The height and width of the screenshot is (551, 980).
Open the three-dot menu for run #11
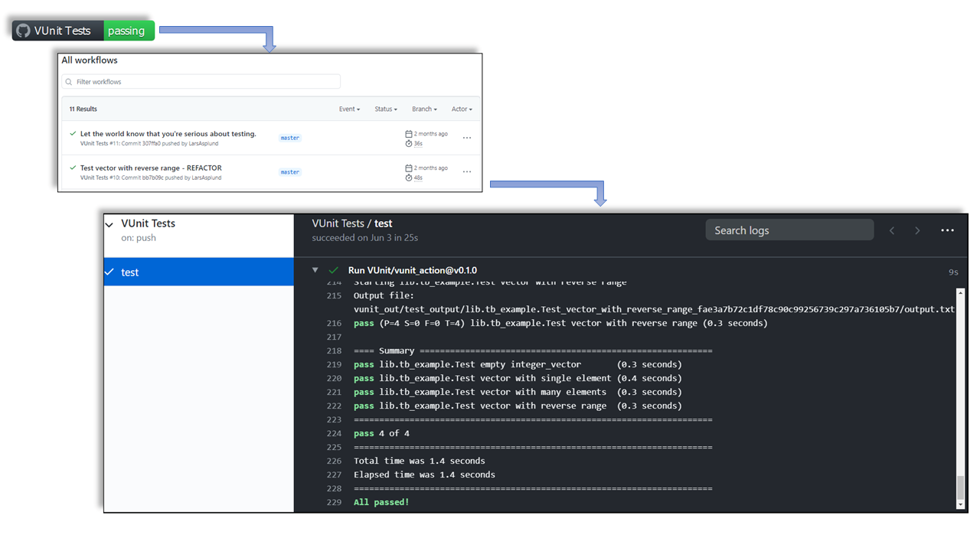(x=467, y=138)
